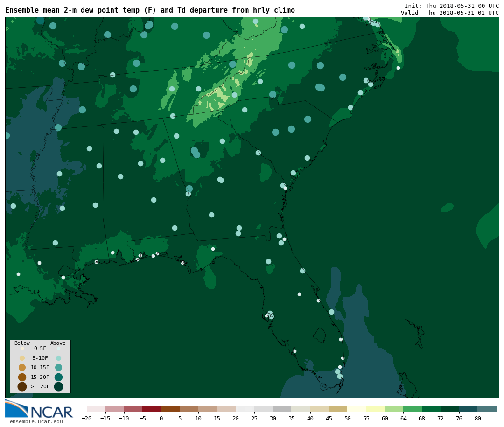Pick the dark green 72 to 76 swatch
This screenshot has height=427, width=504.
[x=450, y=409]
